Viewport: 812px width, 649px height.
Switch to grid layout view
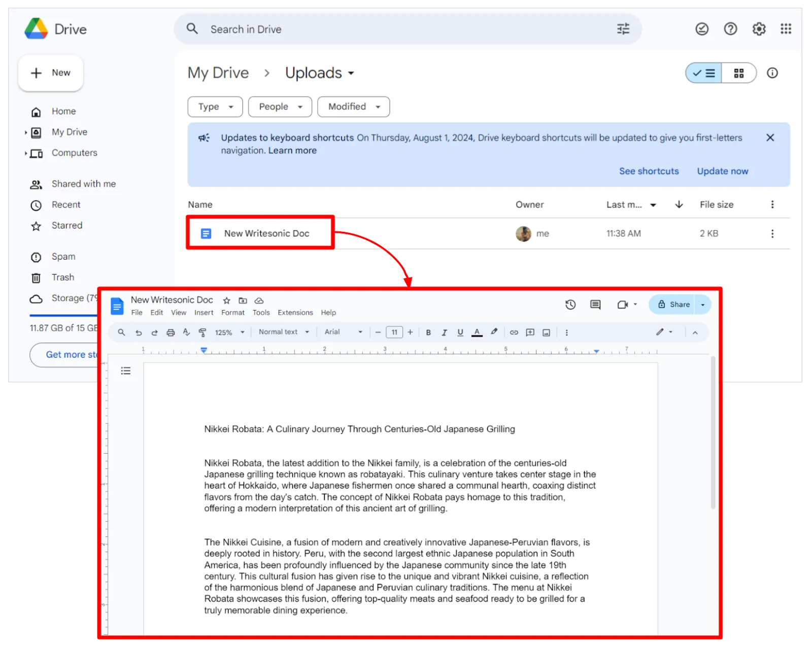coord(739,73)
